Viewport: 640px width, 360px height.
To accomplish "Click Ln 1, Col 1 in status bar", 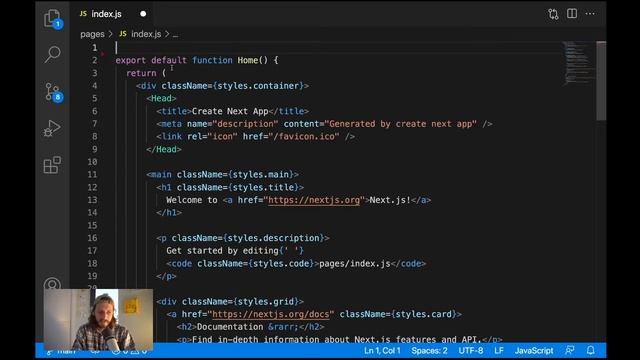I will pos(382,351).
